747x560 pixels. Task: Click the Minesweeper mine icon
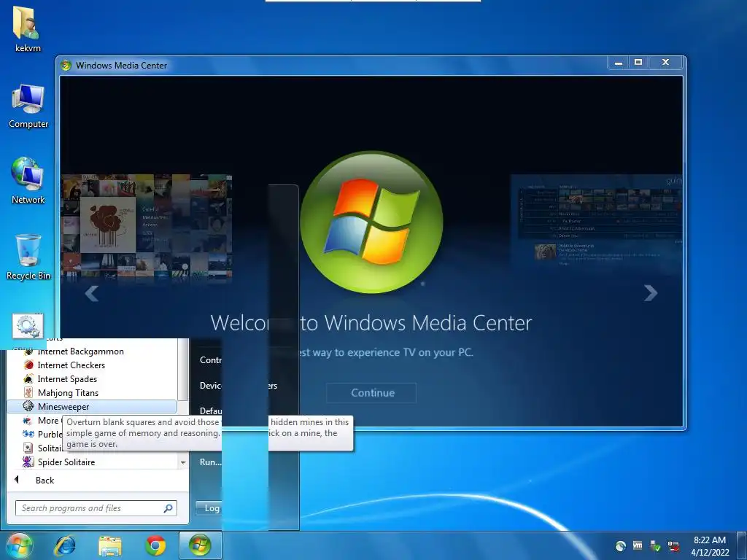point(28,406)
